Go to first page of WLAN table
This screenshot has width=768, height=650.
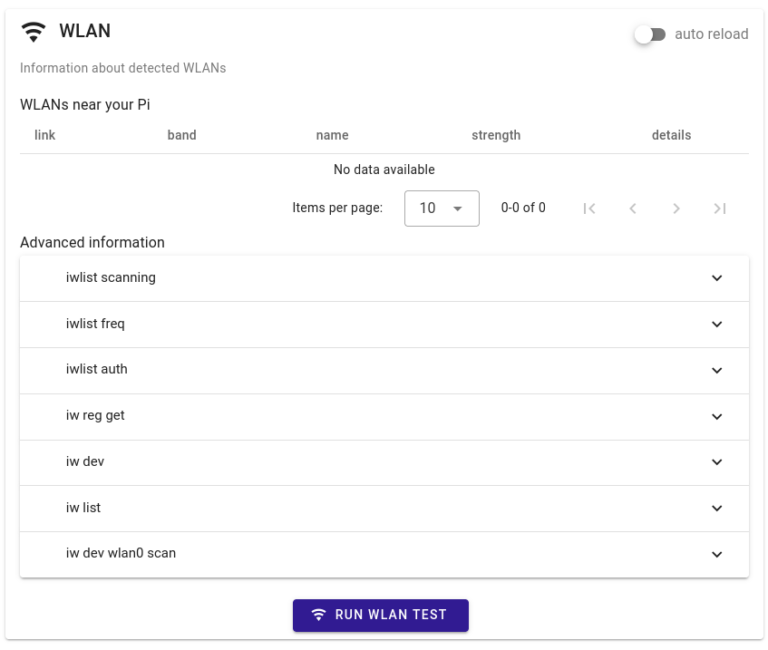pos(589,208)
